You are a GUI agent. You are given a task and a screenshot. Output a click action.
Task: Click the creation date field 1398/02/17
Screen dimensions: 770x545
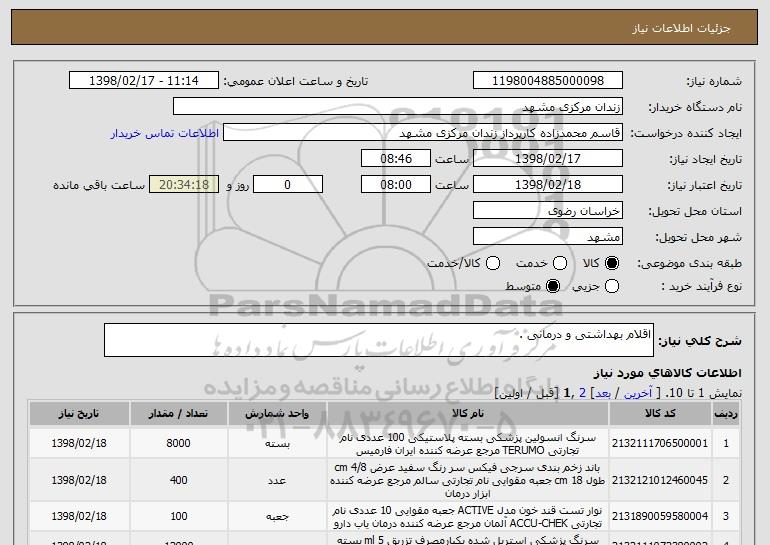pyautogui.click(x=548, y=159)
